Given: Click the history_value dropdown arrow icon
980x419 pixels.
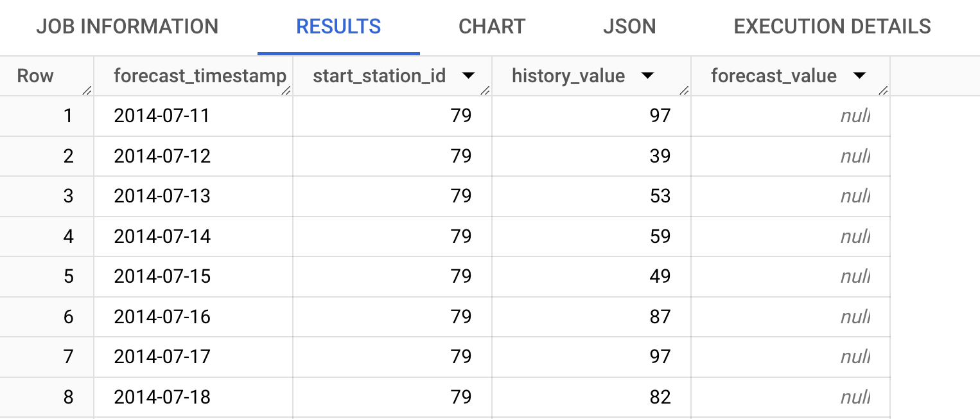Looking at the screenshot, I should pyautogui.click(x=649, y=75).
